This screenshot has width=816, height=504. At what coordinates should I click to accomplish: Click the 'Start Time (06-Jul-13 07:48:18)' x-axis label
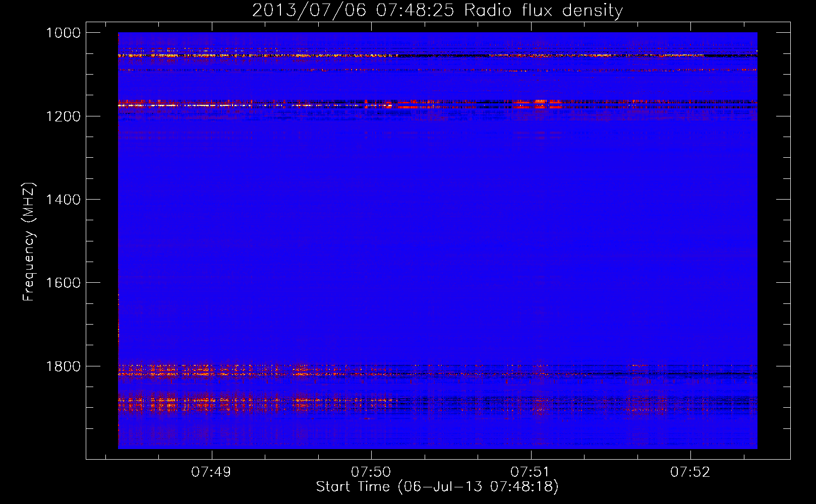pyautogui.click(x=437, y=487)
